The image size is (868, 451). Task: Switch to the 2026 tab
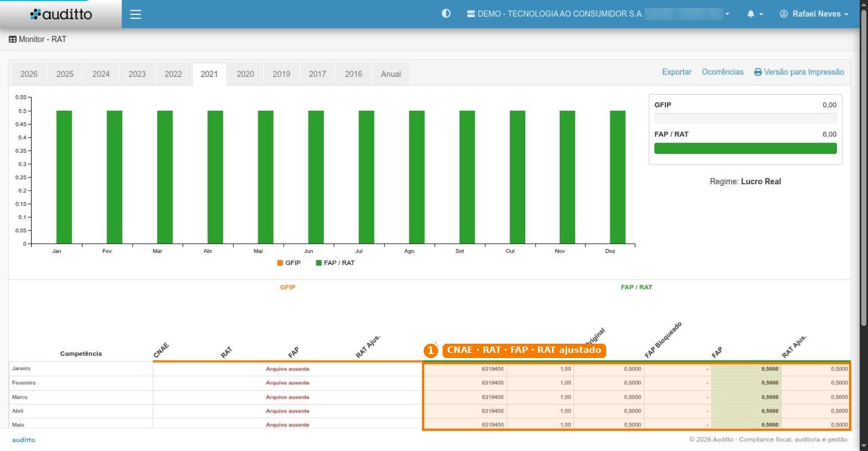point(29,74)
